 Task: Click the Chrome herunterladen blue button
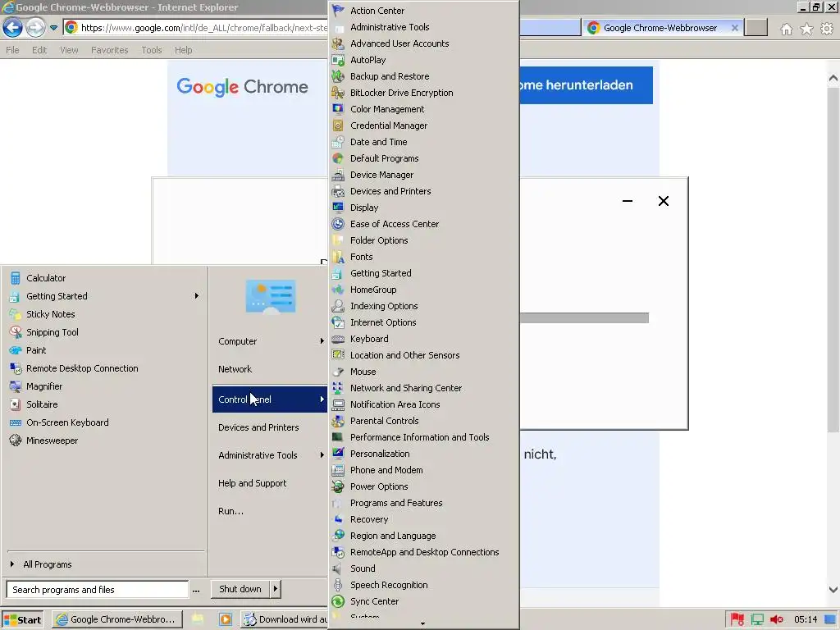pos(586,85)
